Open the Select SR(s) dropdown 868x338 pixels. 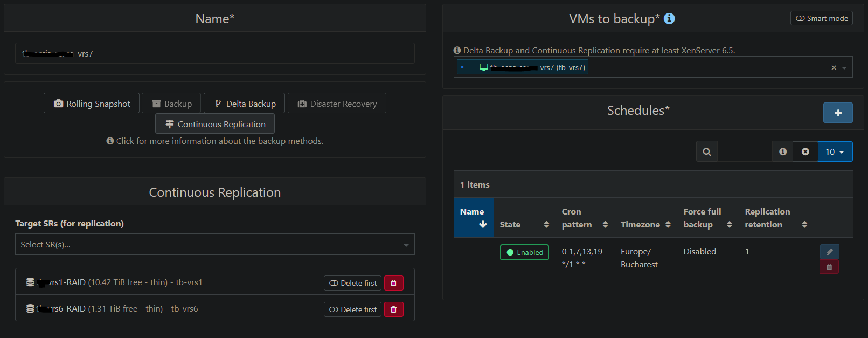click(x=215, y=244)
